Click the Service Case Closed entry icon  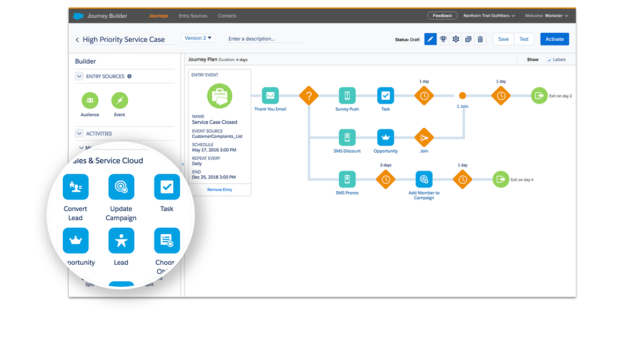(219, 96)
